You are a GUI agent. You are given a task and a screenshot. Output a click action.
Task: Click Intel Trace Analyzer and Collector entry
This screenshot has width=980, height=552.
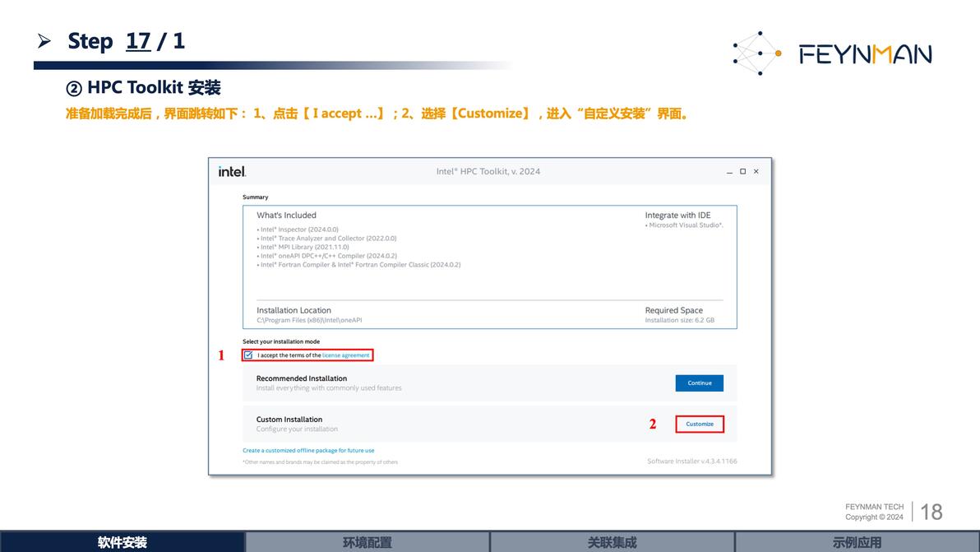pos(328,239)
